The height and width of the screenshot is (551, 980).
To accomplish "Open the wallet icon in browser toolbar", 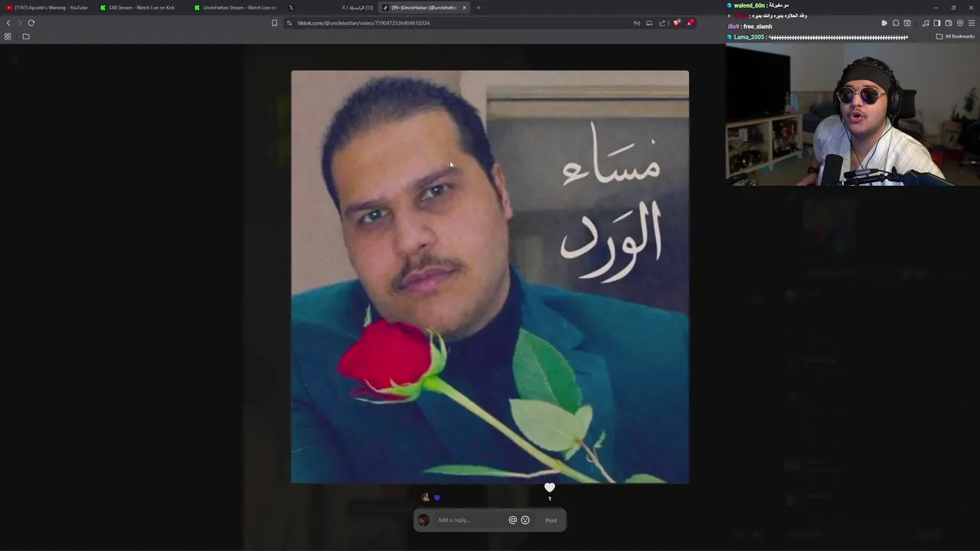I will tap(949, 23).
